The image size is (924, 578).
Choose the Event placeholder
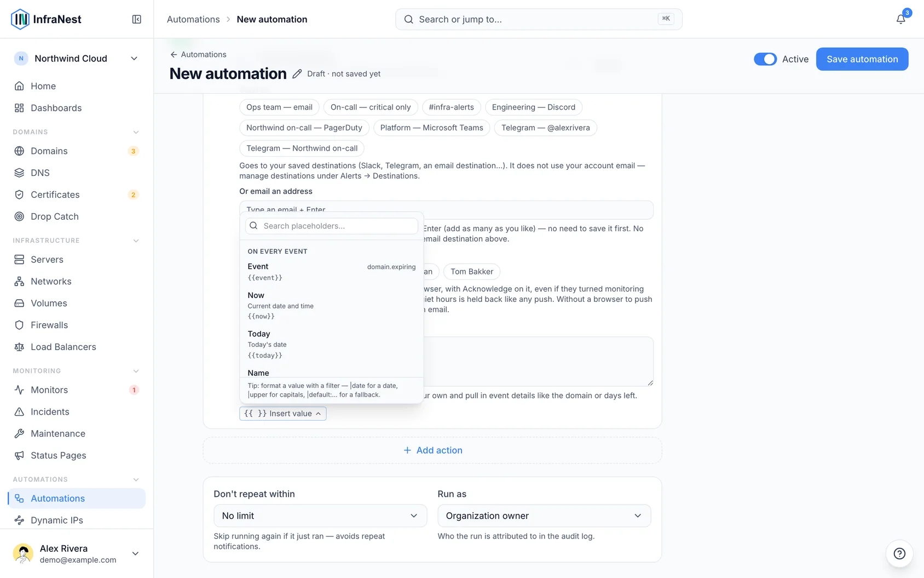332,272
